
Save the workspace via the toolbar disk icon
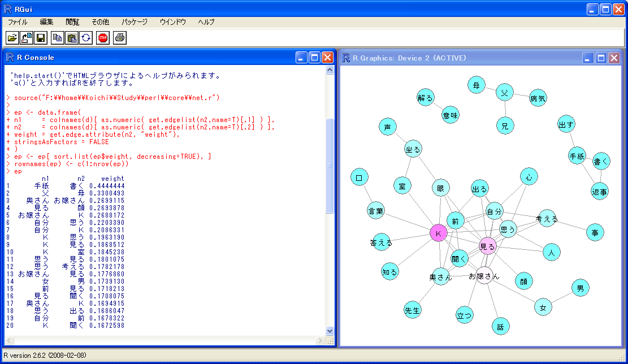click(40, 37)
